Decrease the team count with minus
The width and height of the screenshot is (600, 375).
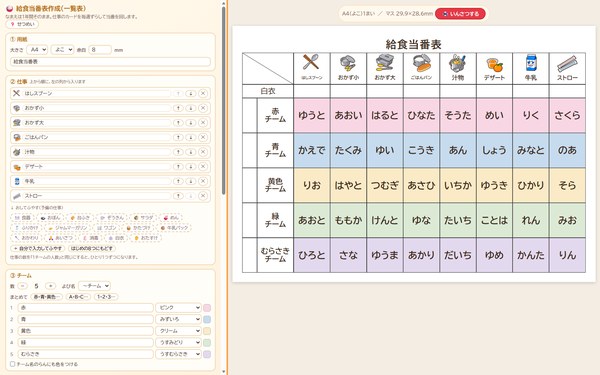[x=23, y=286]
